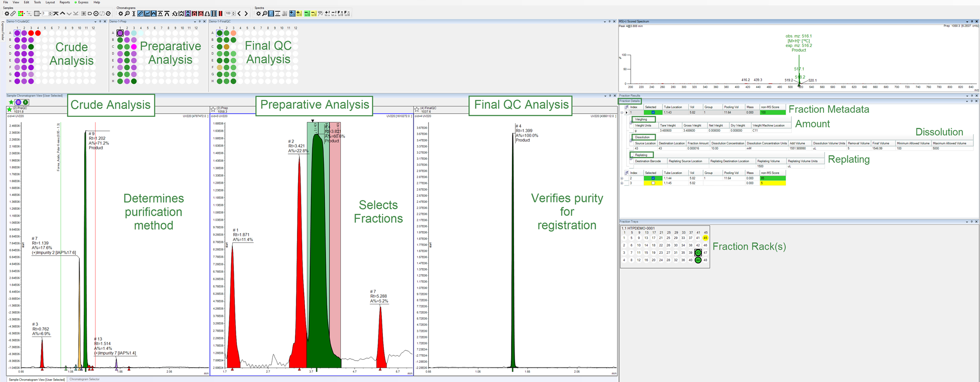This screenshot has width=980, height=382.
Task: Jump to first sample arrow icon
Action: point(56,13)
